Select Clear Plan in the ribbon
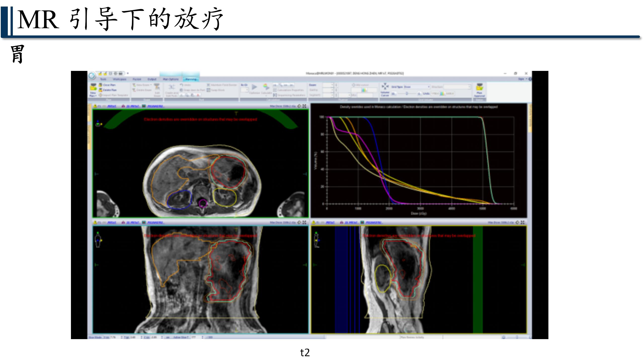The width and height of the screenshot is (644, 362). click(107, 85)
